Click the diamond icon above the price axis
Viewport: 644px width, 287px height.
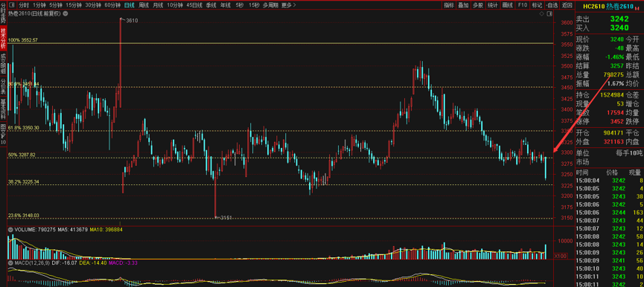click(542, 13)
